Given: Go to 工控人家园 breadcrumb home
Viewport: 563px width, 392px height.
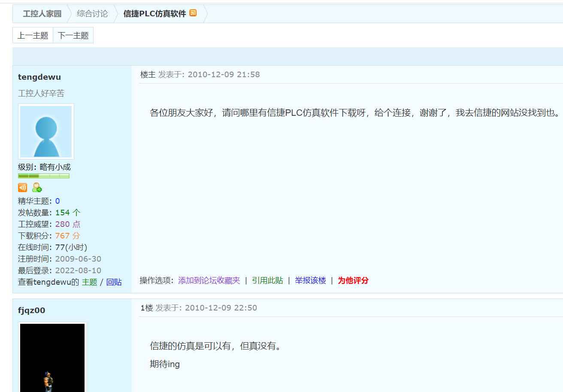Looking at the screenshot, I should pyautogui.click(x=42, y=14).
